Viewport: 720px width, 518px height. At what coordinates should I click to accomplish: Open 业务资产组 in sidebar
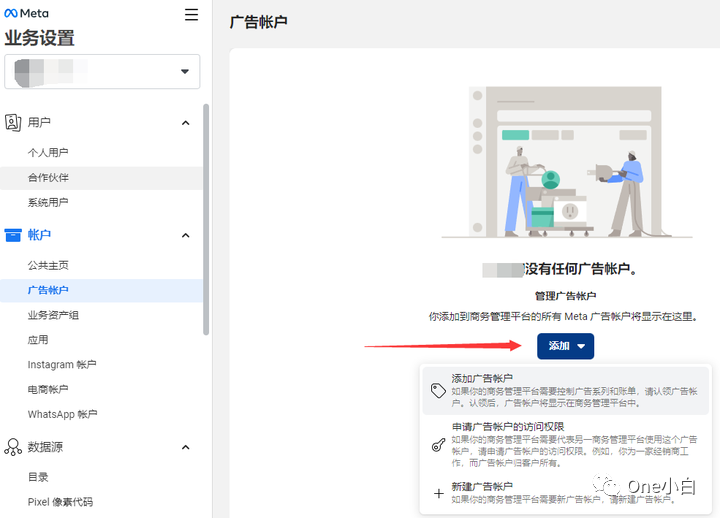click(101, 315)
